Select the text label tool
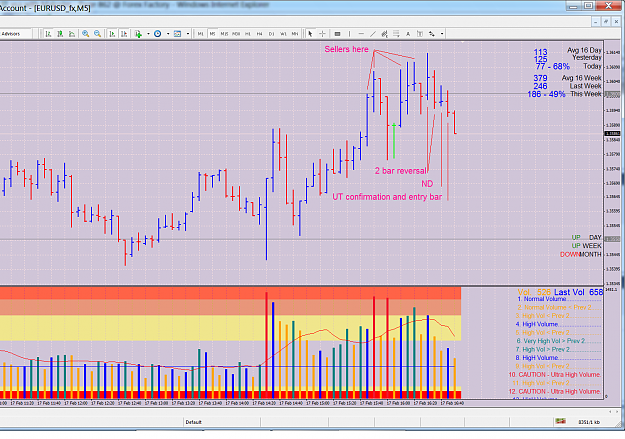 pyautogui.click(x=420, y=34)
